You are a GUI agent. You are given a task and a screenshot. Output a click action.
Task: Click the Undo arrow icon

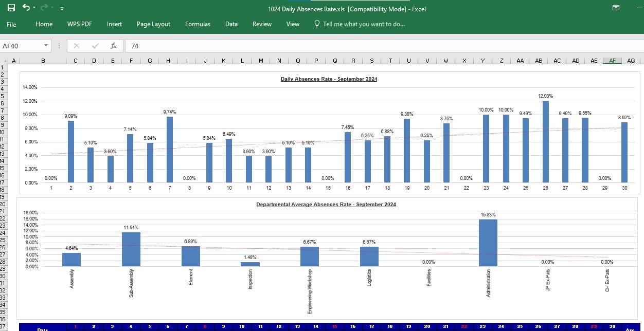[26, 8]
